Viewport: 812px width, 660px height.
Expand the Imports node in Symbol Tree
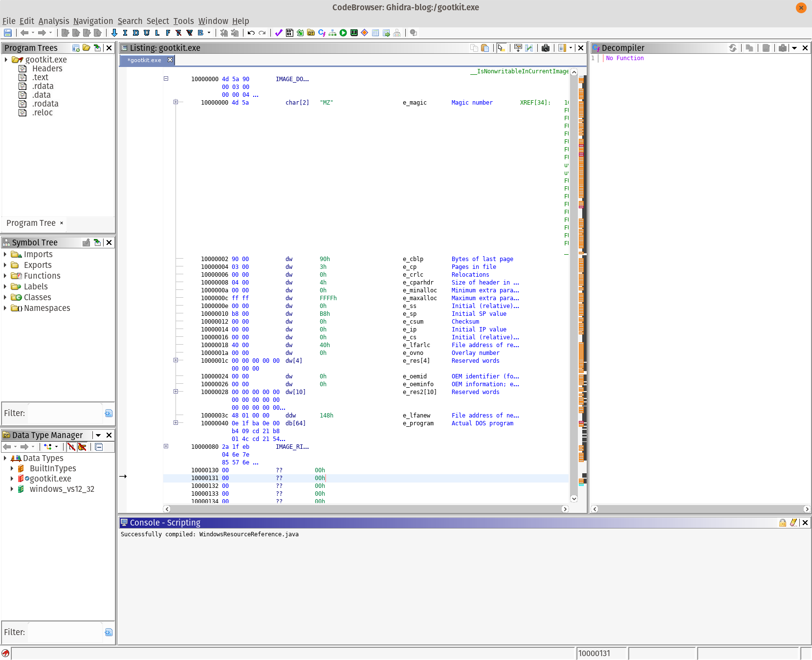pyautogui.click(x=5, y=254)
